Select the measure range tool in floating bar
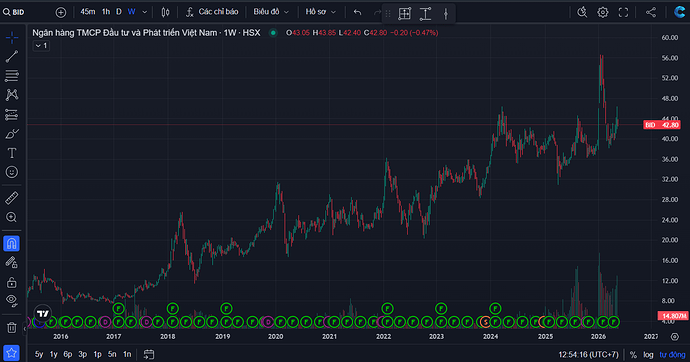 [425, 14]
